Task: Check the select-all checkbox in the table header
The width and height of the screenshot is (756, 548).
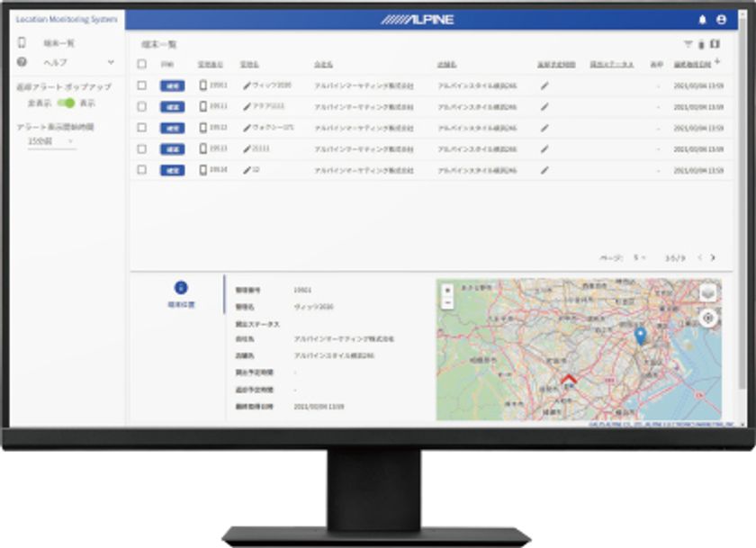Action: (142, 64)
